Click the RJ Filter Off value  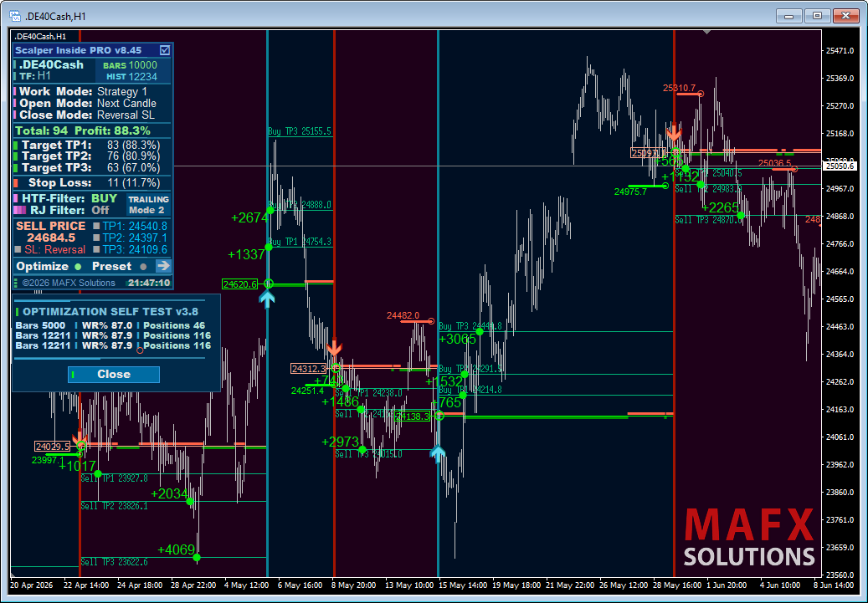click(x=100, y=210)
